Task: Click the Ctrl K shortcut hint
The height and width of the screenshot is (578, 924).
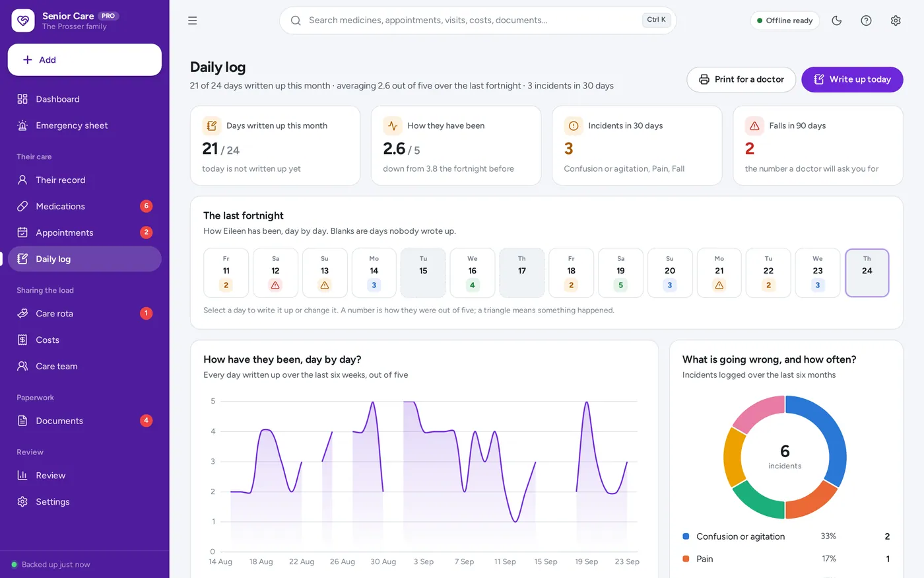Action: click(x=656, y=20)
